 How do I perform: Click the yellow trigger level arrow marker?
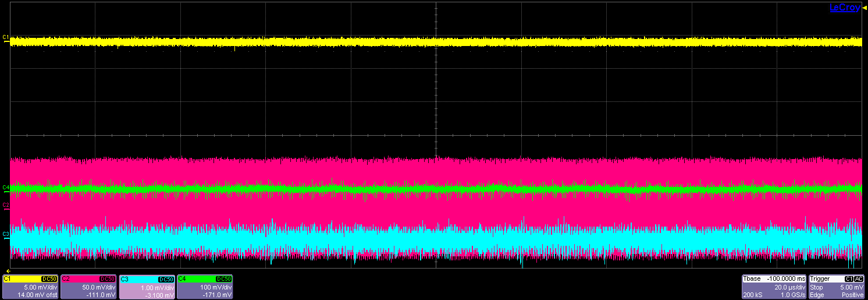click(865, 6)
